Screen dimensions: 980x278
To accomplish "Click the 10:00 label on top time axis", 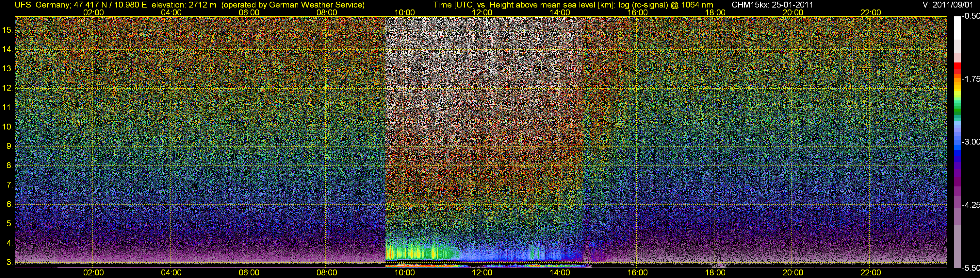I will (404, 12).
